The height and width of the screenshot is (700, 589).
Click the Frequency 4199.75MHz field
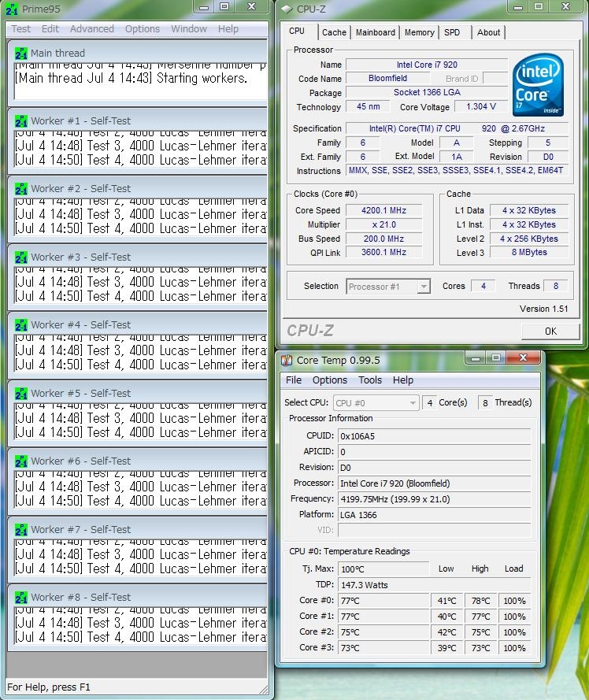click(435, 499)
